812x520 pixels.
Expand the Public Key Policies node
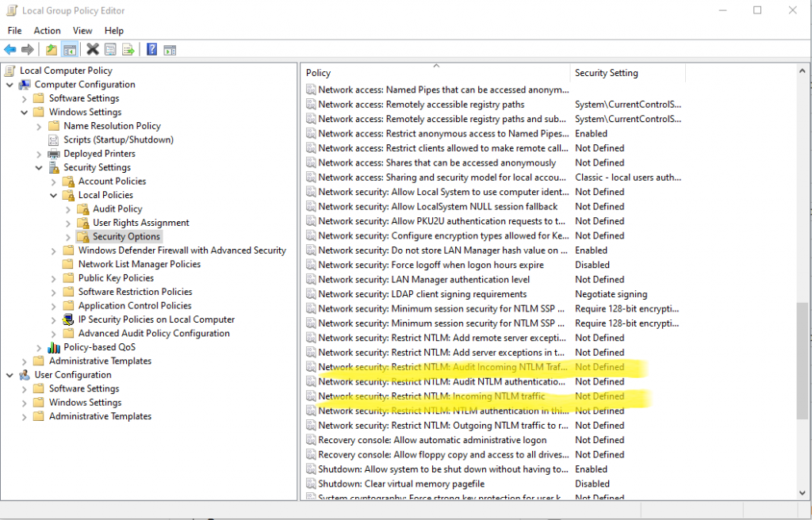(52, 277)
